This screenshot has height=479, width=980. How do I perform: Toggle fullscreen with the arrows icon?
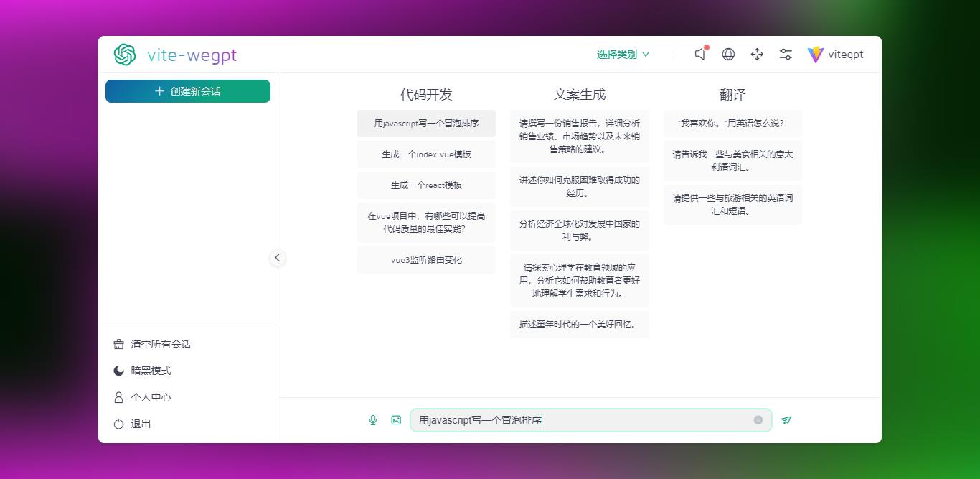(757, 54)
